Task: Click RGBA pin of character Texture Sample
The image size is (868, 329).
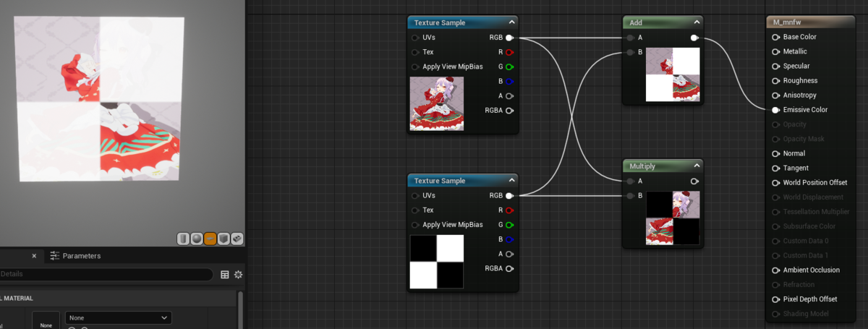Action: coord(509,111)
